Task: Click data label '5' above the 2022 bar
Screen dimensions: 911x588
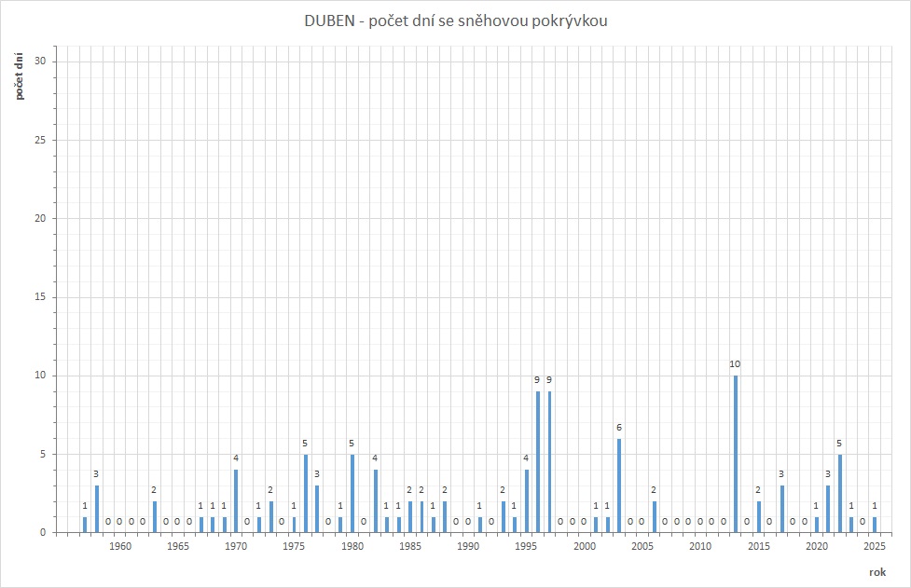Action: (839, 444)
